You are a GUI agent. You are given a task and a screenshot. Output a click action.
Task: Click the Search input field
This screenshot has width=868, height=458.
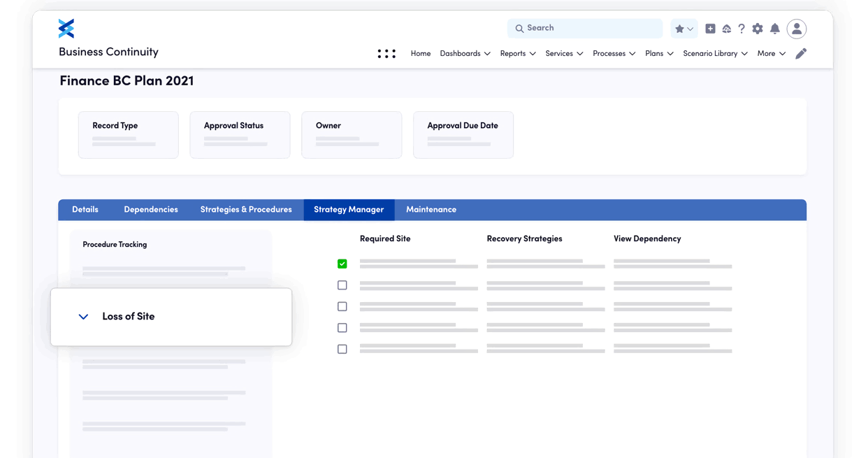pos(584,29)
